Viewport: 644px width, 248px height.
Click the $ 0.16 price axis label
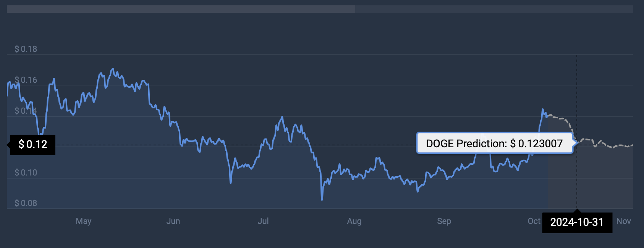point(26,80)
